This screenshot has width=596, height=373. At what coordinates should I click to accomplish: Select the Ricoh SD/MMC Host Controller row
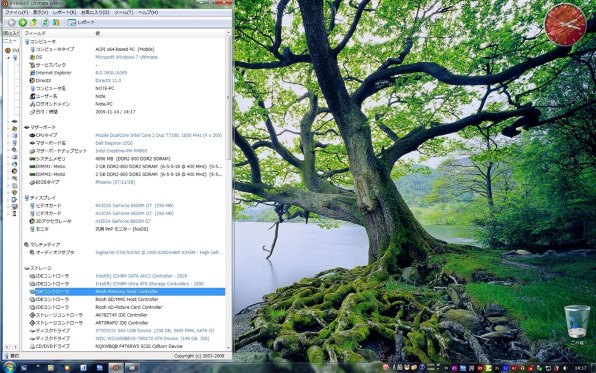point(127,300)
